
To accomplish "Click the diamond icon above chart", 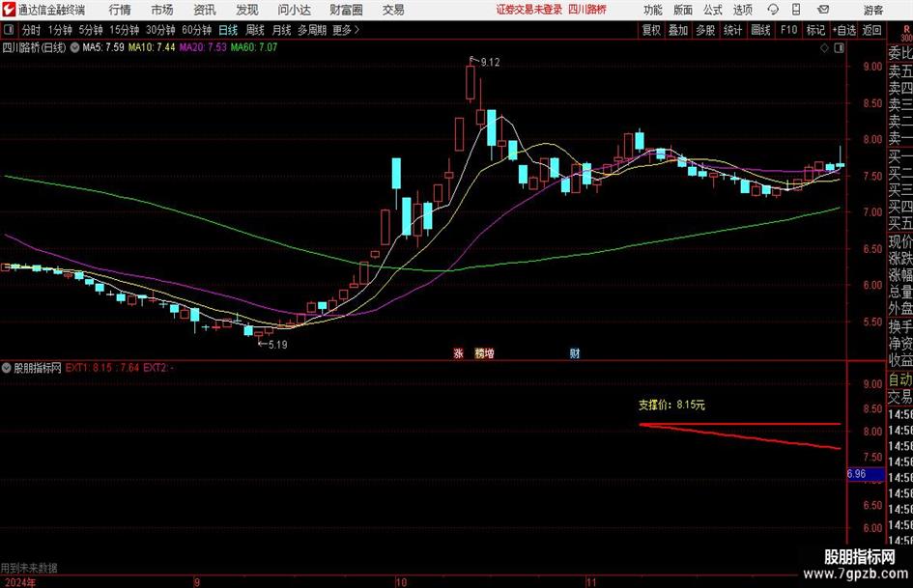I will (824, 48).
